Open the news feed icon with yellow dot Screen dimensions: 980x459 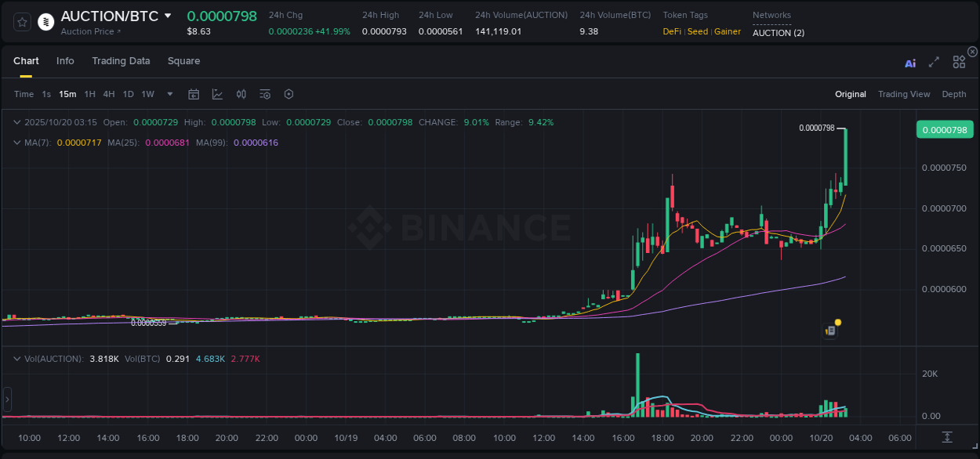click(x=829, y=330)
